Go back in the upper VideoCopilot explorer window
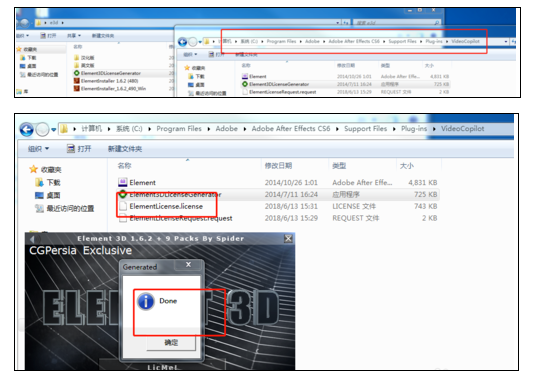 pos(182,42)
